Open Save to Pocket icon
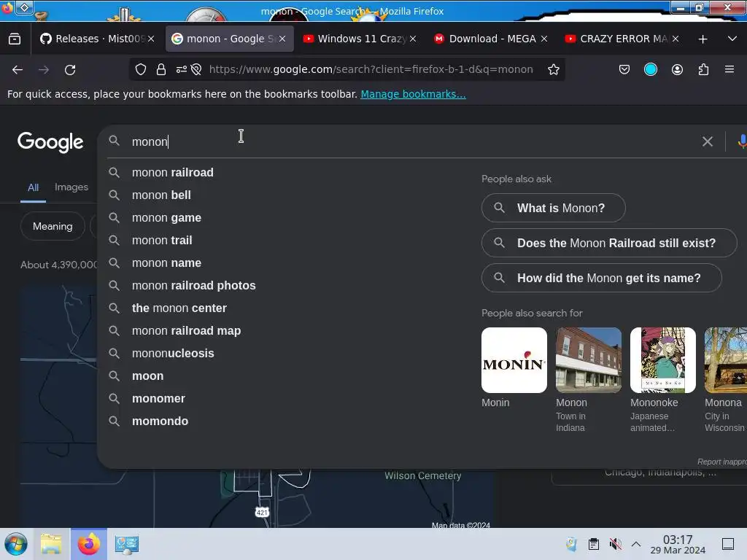 [624, 69]
